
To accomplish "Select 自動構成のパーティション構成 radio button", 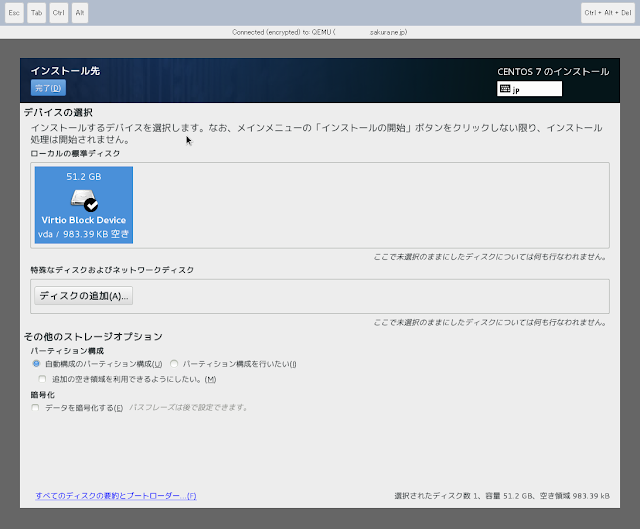I will [36, 363].
